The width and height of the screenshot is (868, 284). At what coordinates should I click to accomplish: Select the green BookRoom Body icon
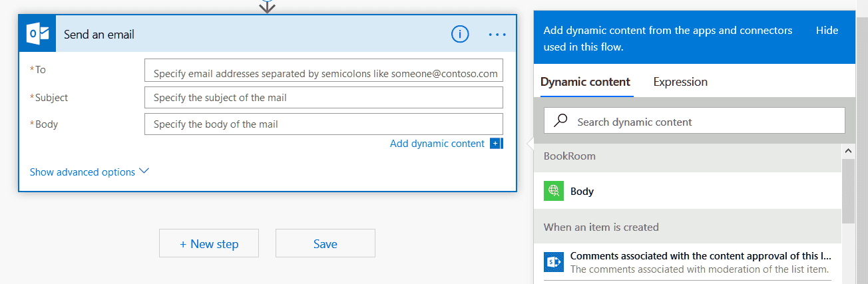click(554, 191)
